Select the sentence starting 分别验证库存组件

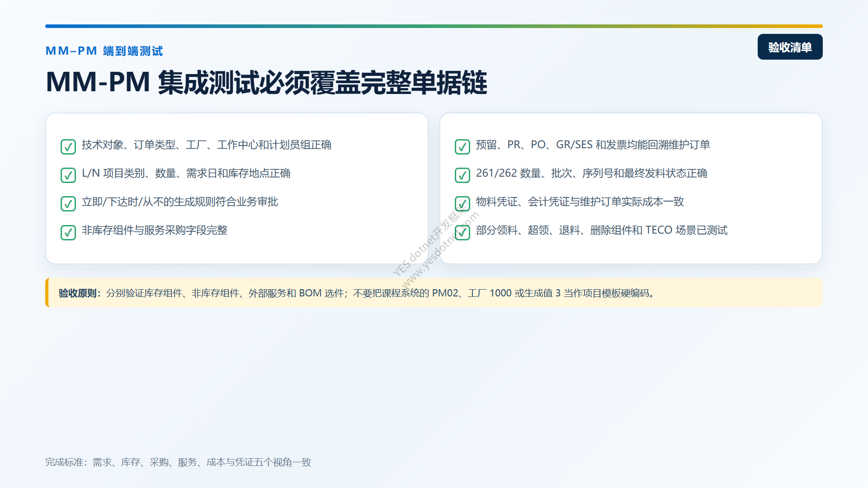(380, 293)
